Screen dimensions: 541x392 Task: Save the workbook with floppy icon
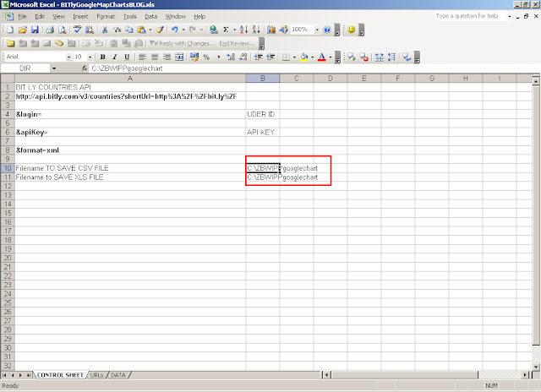tap(35, 30)
